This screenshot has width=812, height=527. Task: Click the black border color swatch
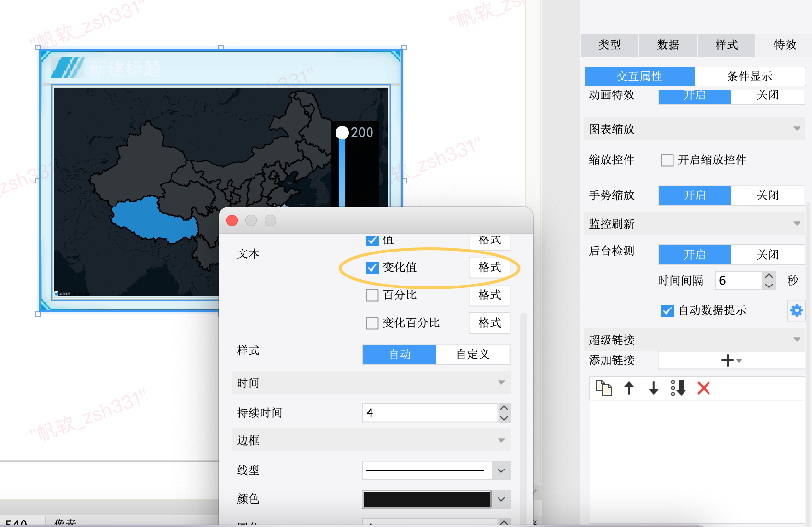[x=427, y=499]
